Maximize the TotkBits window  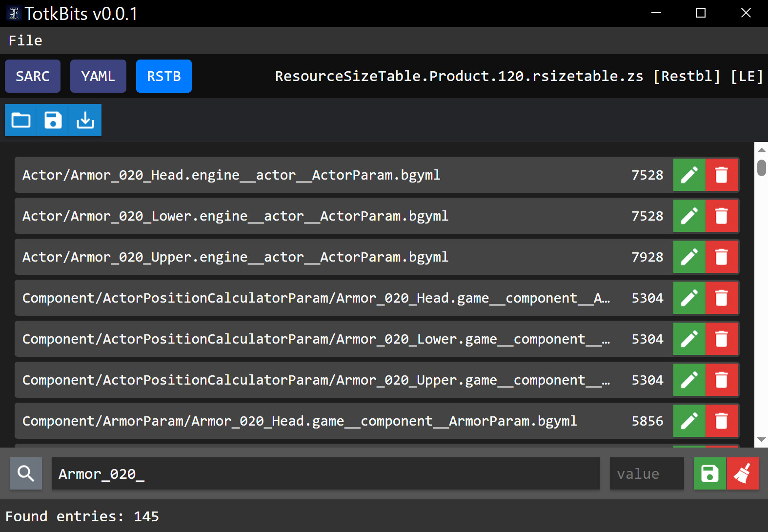pyautogui.click(x=701, y=13)
